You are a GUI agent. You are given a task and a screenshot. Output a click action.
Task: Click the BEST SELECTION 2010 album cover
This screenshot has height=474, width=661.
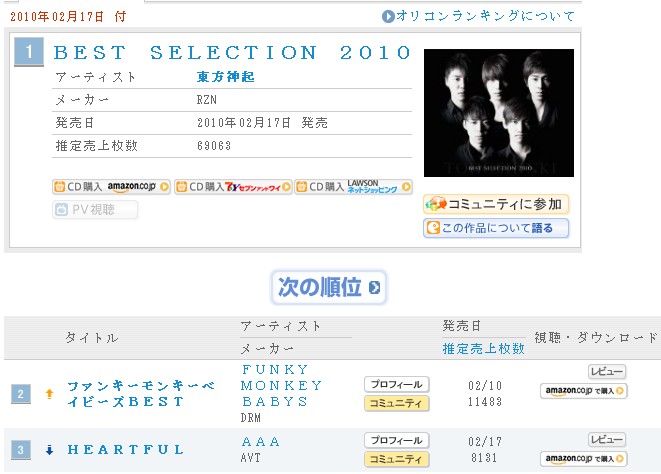[499, 113]
